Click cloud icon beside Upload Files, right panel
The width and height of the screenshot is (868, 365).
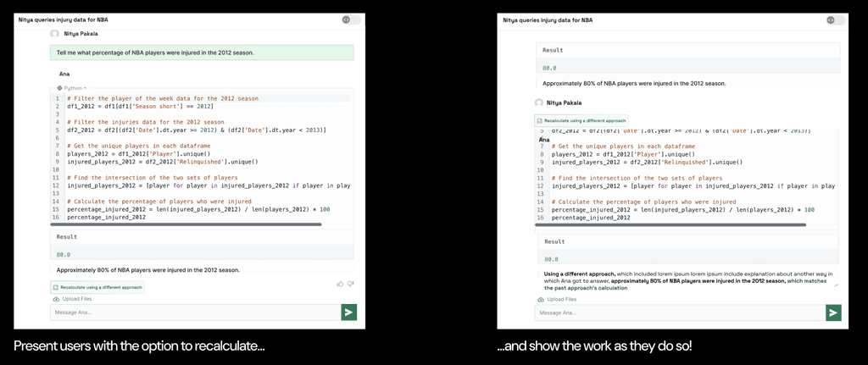click(540, 299)
